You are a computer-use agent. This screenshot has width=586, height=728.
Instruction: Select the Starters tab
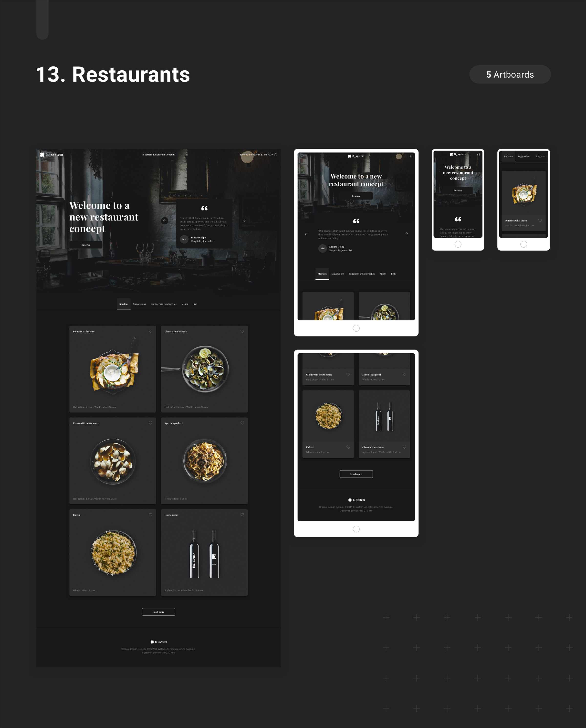pos(123,304)
